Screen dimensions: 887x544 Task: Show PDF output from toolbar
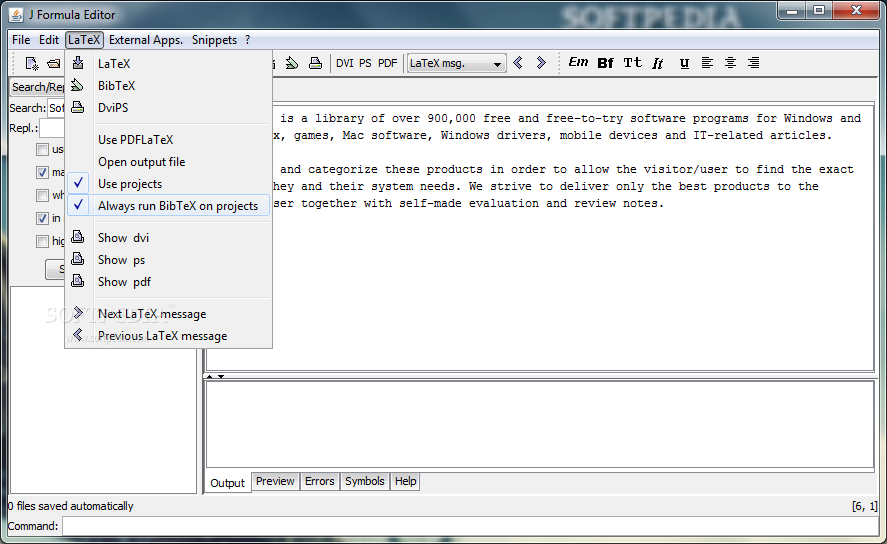tap(387, 63)
